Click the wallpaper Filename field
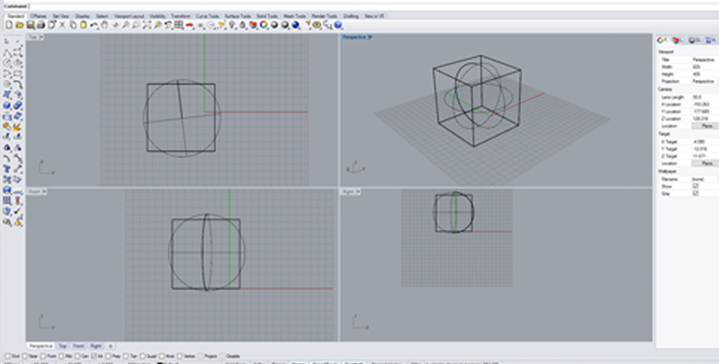Viewport: 719px width, 364px height. pos(705,179)
